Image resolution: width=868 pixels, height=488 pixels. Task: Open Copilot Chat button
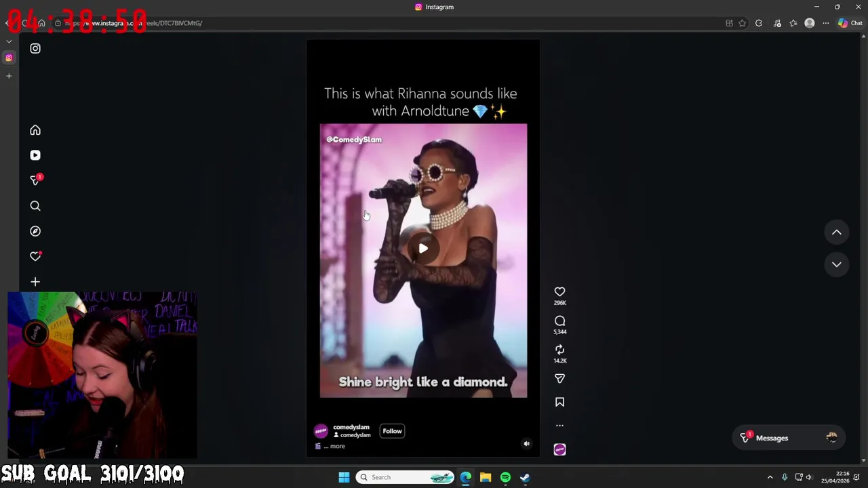850,23
